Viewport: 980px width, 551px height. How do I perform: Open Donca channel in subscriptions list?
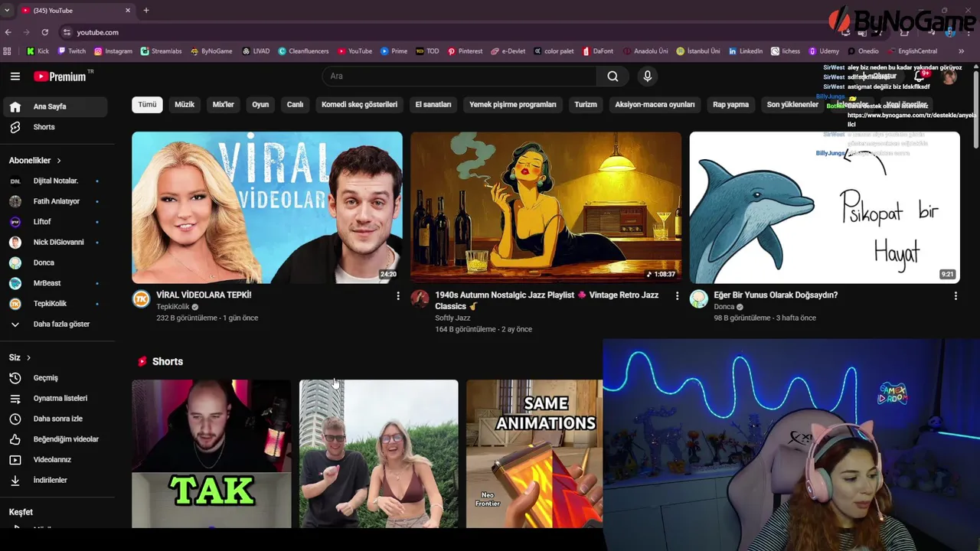pos(55,262)
